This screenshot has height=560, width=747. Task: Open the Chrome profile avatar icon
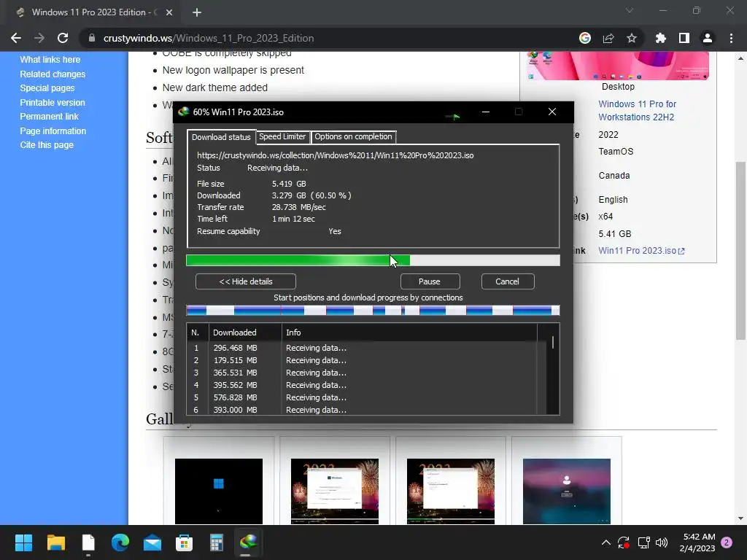click(708, 38)
